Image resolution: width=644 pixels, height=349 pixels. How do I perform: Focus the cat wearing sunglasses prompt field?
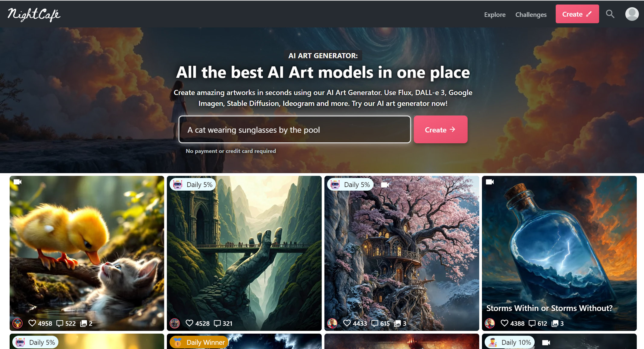click(295, 129)
